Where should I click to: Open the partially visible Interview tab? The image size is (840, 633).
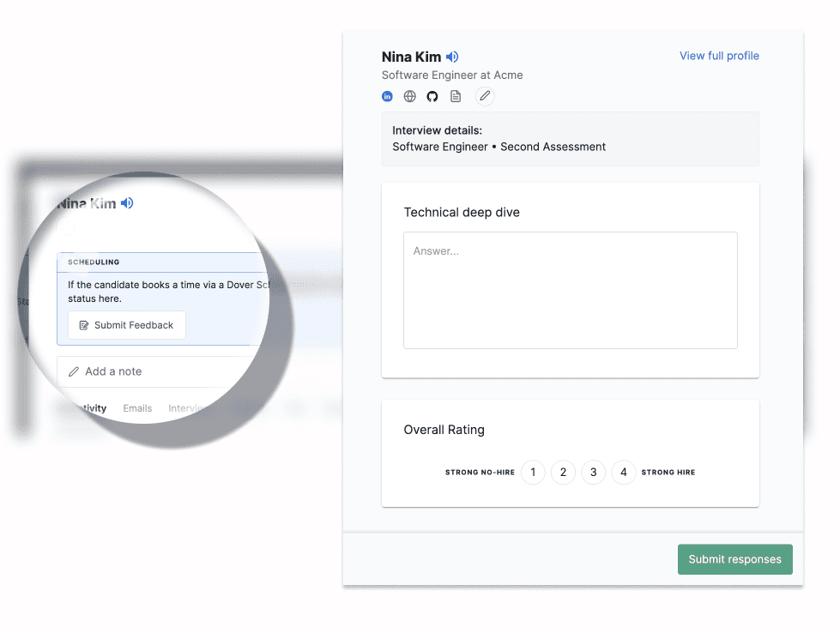point(186,408)
